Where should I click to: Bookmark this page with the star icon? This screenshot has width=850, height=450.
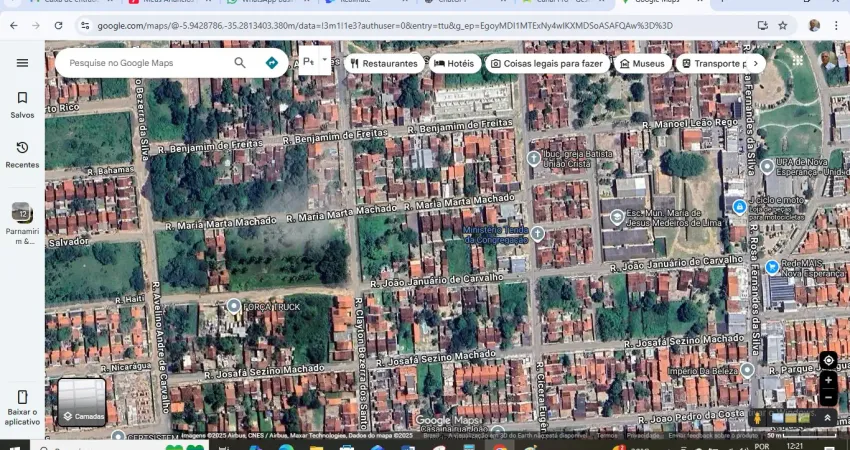click(783, 25)
